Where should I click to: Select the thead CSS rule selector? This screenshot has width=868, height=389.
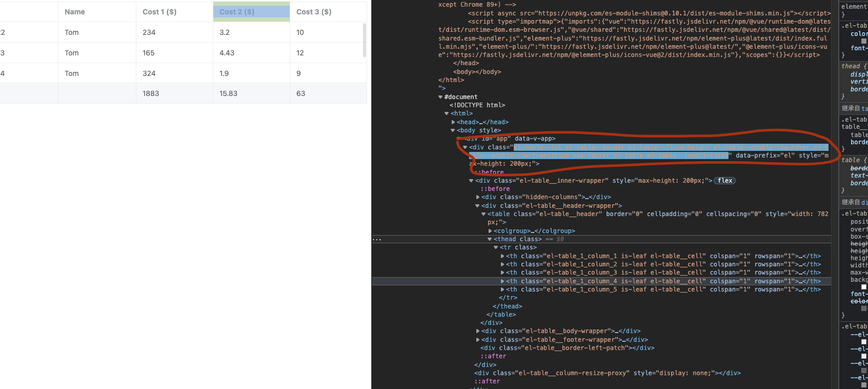click(851, 66)
